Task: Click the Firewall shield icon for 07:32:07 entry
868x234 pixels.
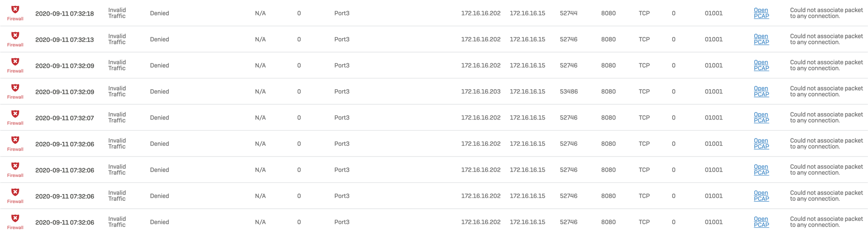Action: coord(15,114)
